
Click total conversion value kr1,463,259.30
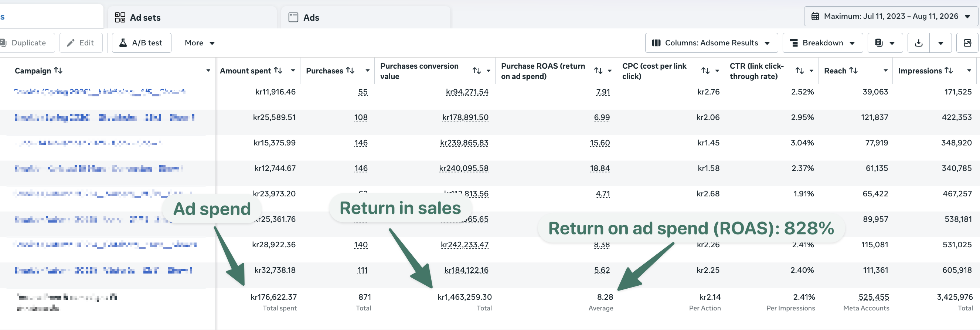pyautogui.click(x=465, y=297)
